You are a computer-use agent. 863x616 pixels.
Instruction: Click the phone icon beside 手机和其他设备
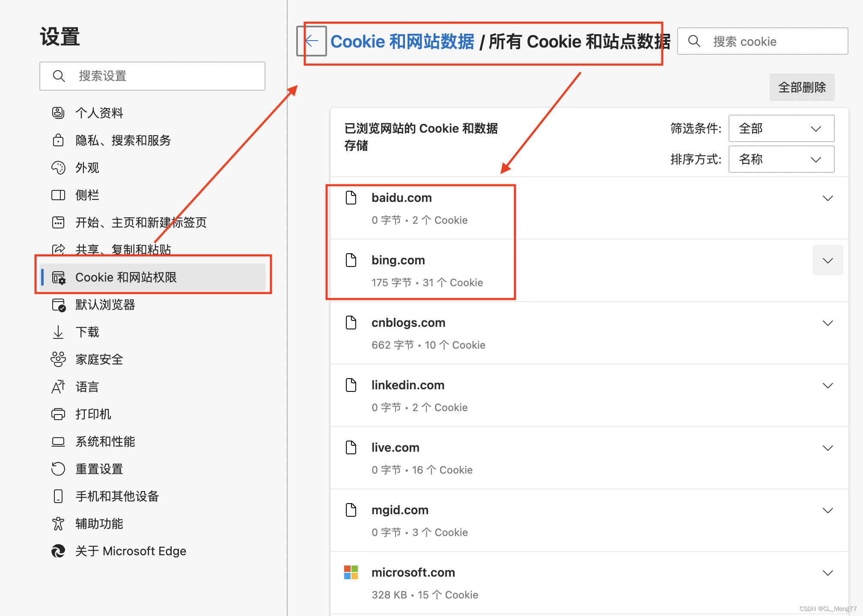(x=58, y=496)
